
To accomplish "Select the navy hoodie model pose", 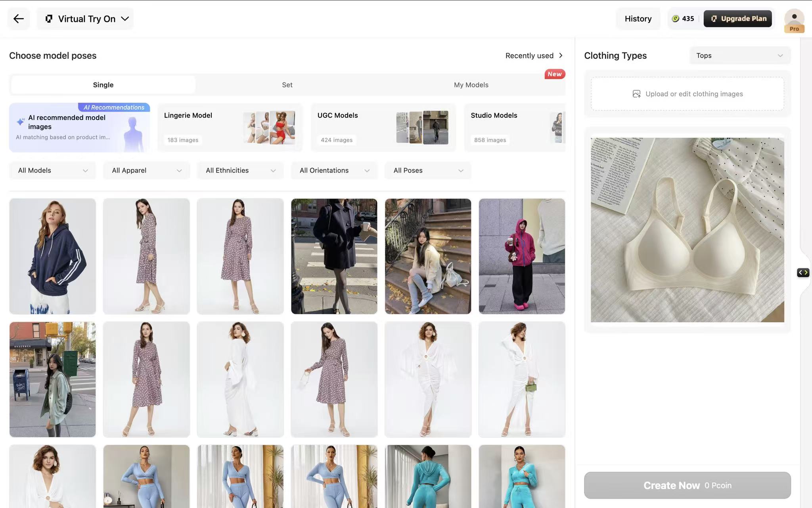I will tap(53, 256).
